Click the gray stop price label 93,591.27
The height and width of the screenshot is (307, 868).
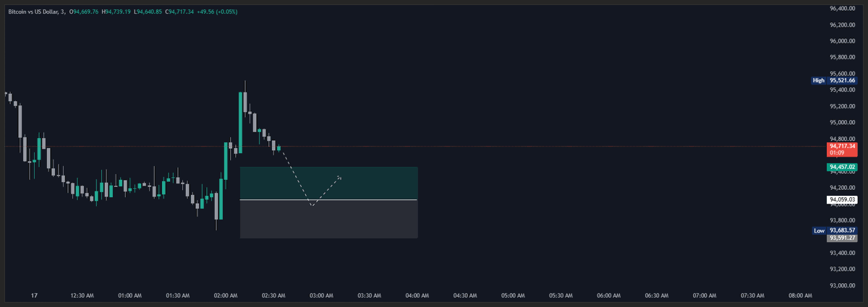[x=842, y=238]
